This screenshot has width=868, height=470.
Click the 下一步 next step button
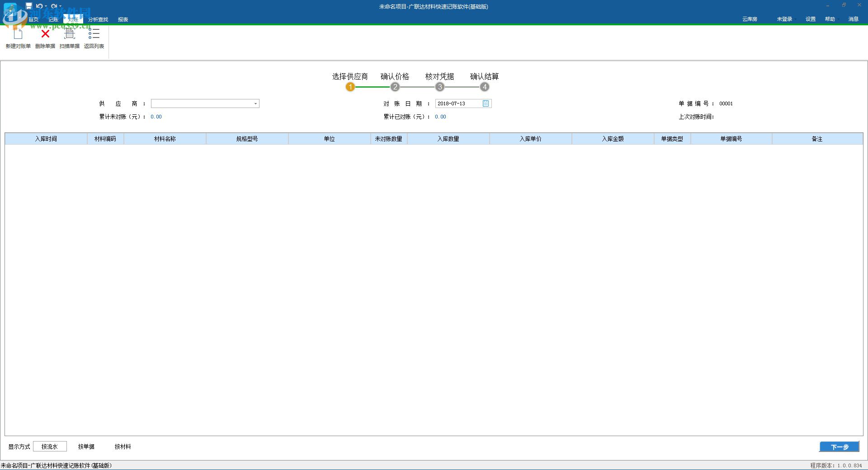[x=840, y=447]
